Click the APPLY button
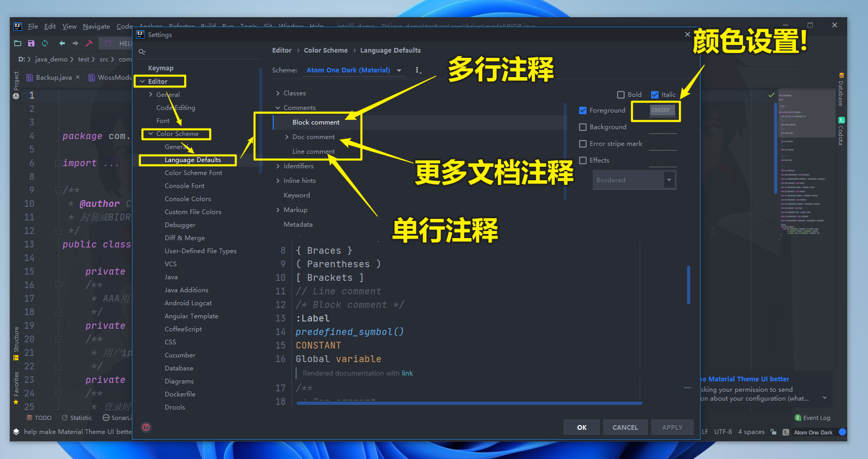The height and width of the screenshot is (459, 868). tap(672, 427)
